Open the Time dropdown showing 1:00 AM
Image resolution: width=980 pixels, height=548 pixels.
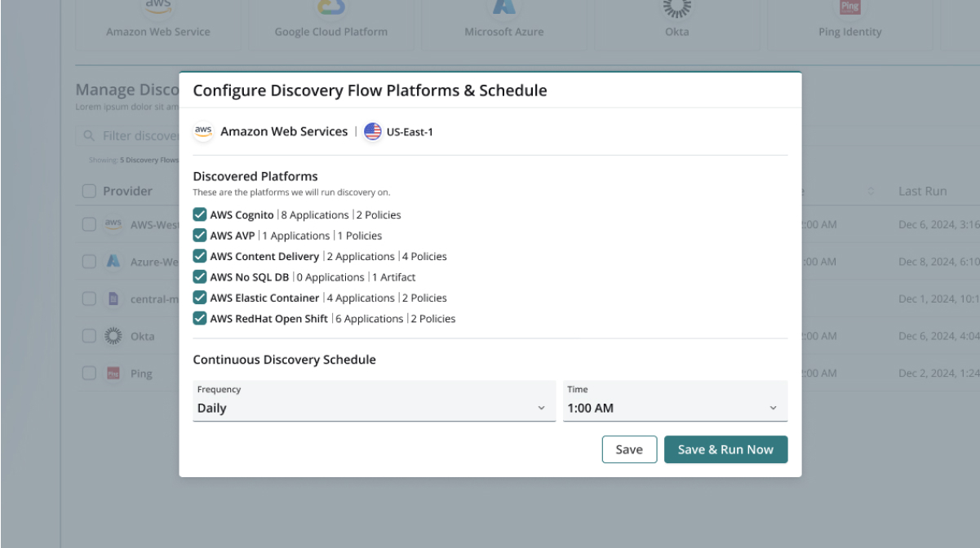click(x=676, y=401)
